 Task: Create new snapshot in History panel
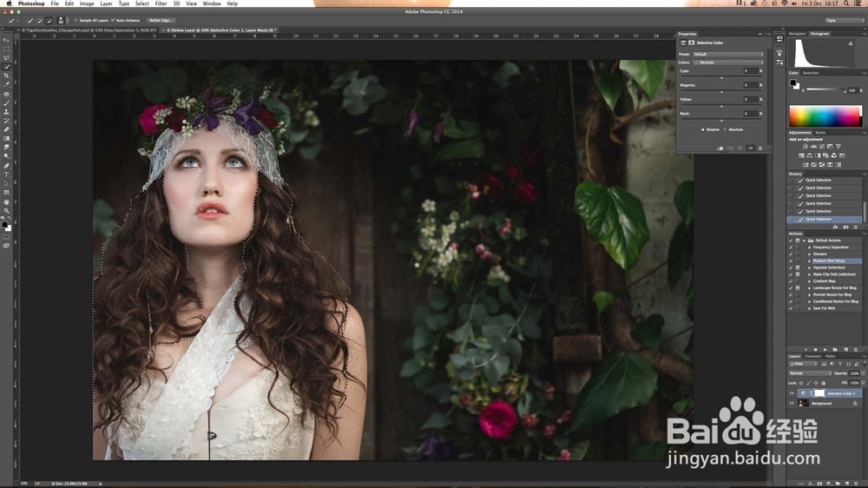[x=845, y=228]
